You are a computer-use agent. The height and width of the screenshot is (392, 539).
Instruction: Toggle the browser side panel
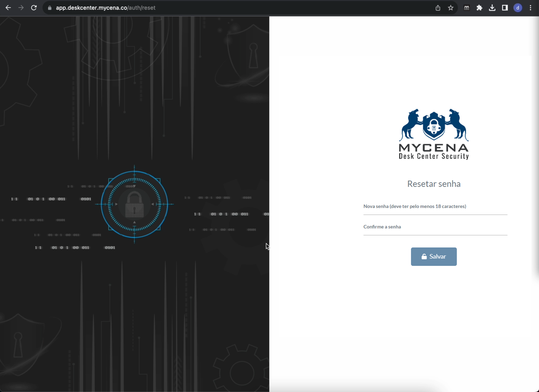(x=505, y=8)
